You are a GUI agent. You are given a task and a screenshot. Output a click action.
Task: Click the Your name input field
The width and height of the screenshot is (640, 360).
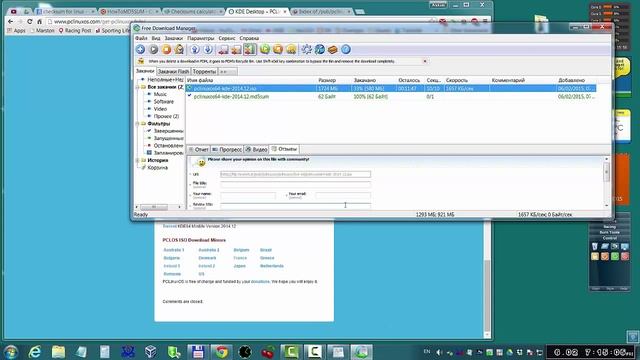248,196
